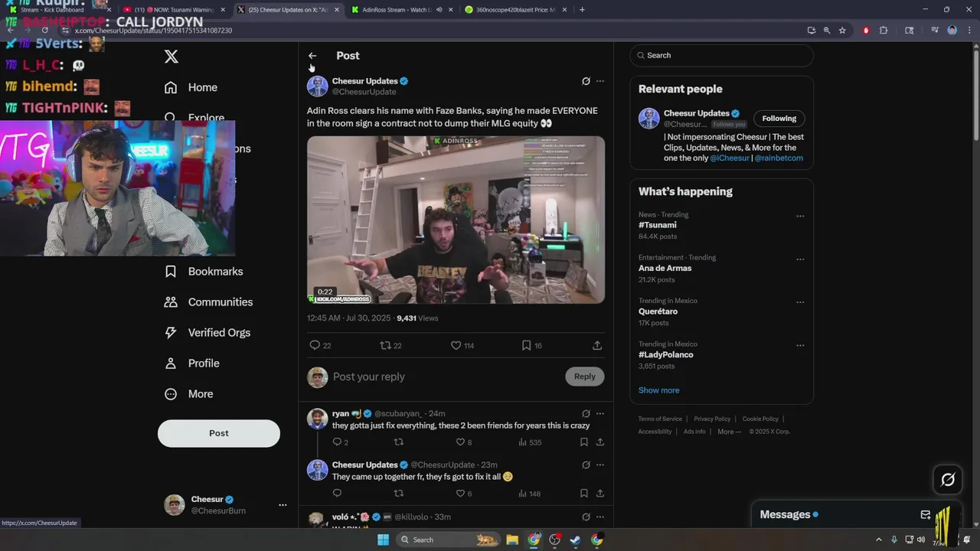Click Grok icon on the main post
Image resolution: width=980 pixels, height=551 pixels.
(586, 81)
